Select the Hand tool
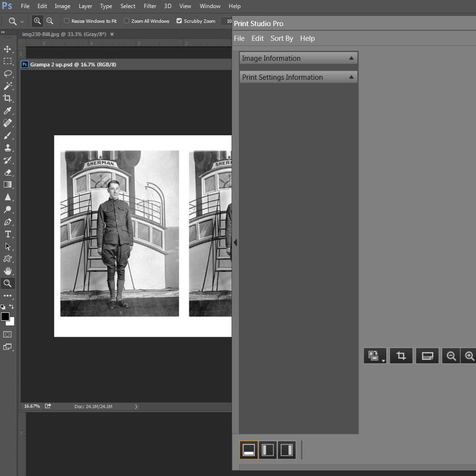Image resolution: width=476 pixels, height=476 pixels. pyautogui.click(x=8, y=271)
